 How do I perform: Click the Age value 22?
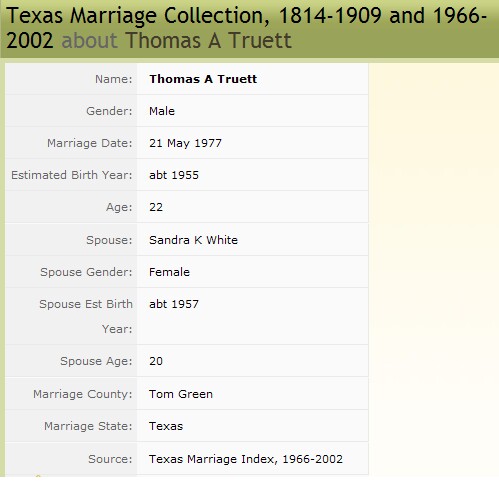pos(156,207)
